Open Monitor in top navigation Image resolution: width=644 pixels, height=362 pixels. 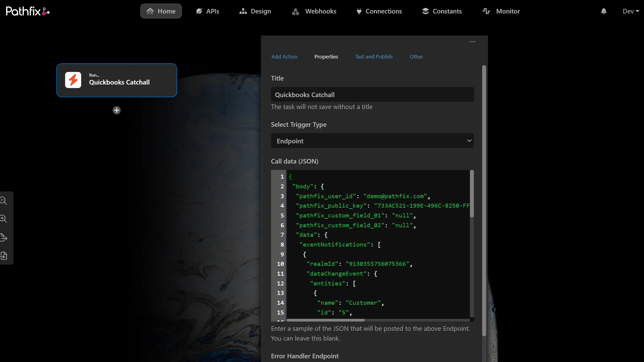(x=501, y=11)
